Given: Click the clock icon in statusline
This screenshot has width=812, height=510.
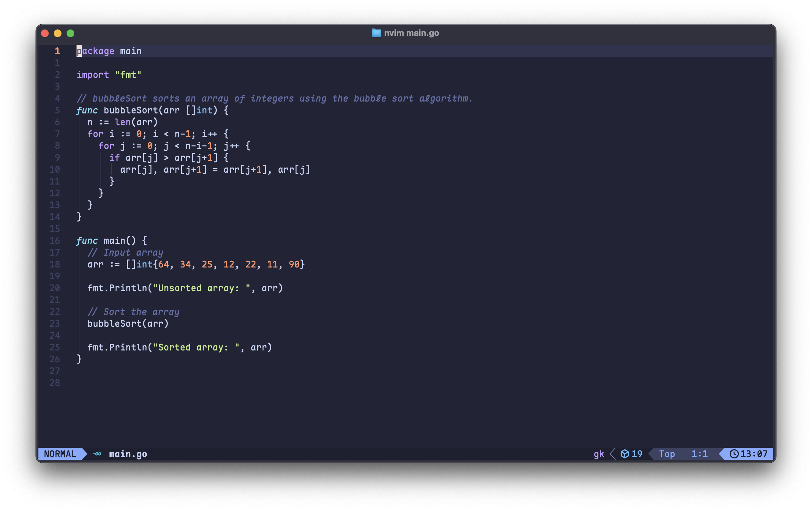Looking at the screenshot, I should (734, 454).
